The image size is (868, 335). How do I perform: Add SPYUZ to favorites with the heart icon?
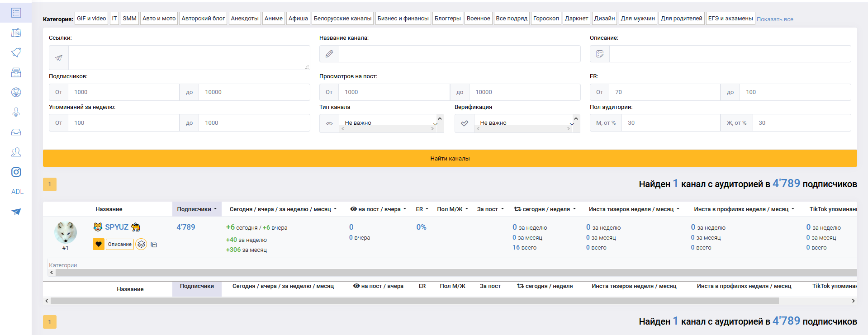(x=99, y=244)
